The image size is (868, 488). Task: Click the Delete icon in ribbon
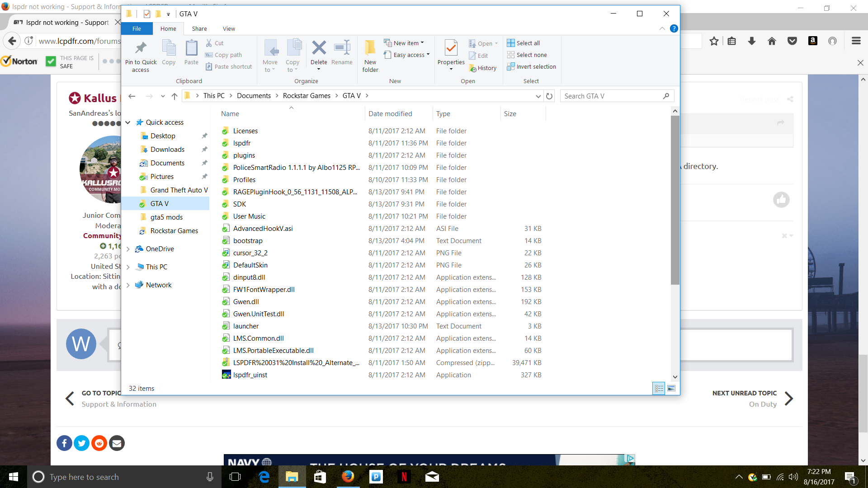(x=319, y=48)
